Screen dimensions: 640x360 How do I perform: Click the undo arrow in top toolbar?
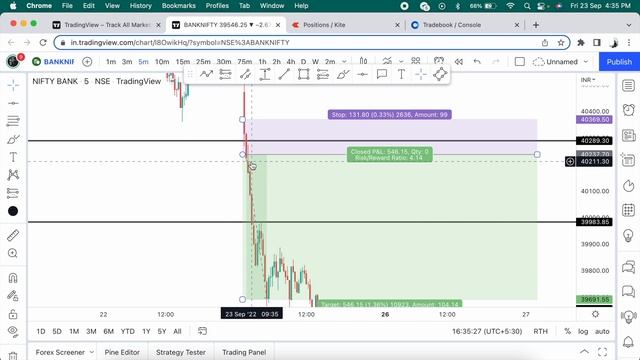477,62
